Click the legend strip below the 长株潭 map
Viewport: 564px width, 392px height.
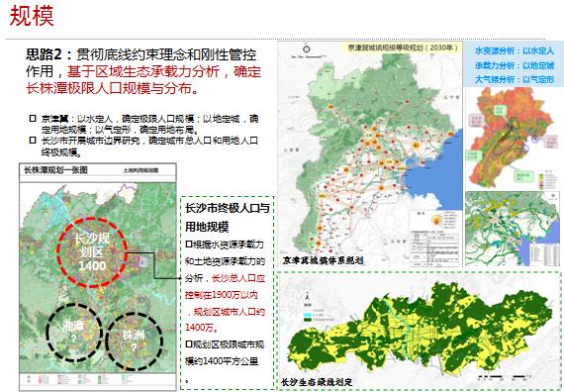(98, 380)
